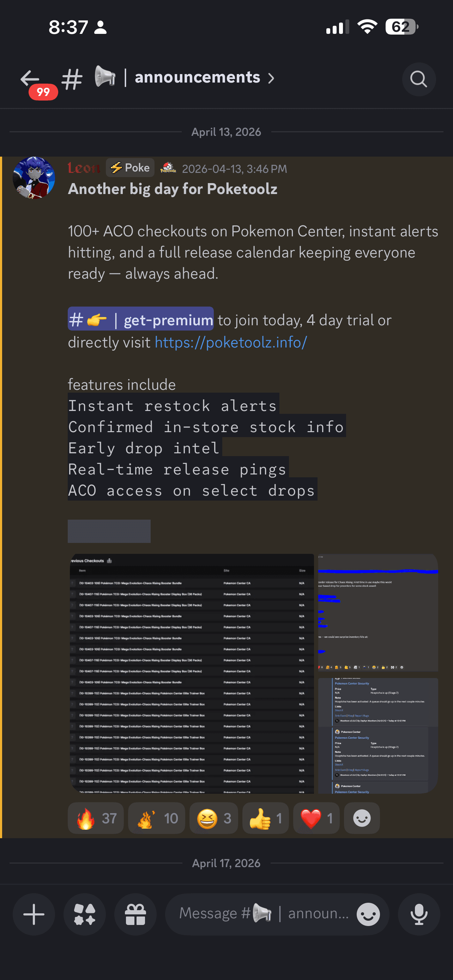Tap the cellular signal bars
This screenshot has height=980, width=453.
[x=337, y=26]
